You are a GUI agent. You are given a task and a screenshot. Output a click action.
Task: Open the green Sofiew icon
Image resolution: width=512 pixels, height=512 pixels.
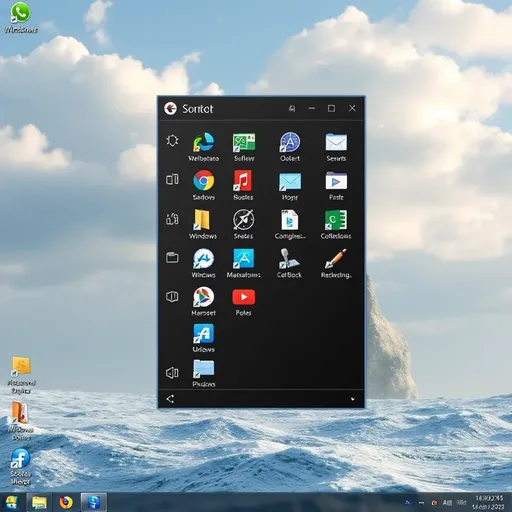[x=244, y=143]
